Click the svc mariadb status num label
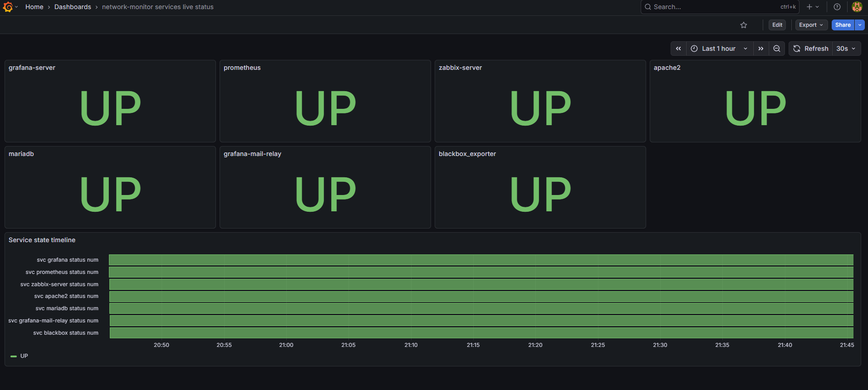Image resolution: width=868 pixels, height=390 pixels. [67, 308]
